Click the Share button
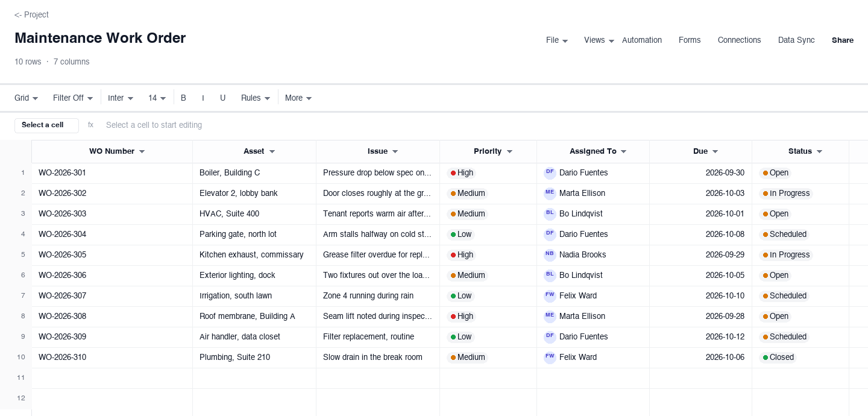This screenshot has width=868, height=416. (843, 40)
